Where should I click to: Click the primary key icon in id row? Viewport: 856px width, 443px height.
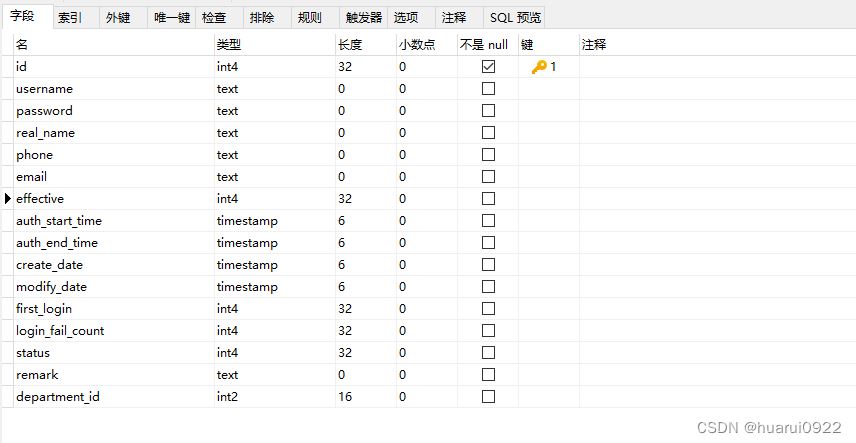click(x=539, y=67)
